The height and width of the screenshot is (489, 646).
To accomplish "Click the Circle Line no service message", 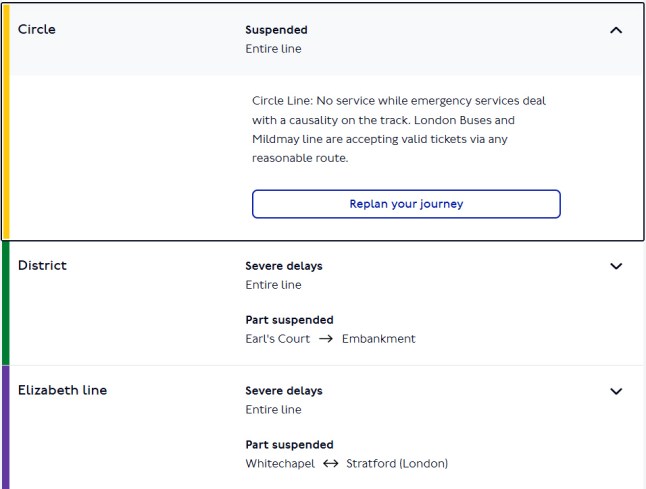I will 400,129.
